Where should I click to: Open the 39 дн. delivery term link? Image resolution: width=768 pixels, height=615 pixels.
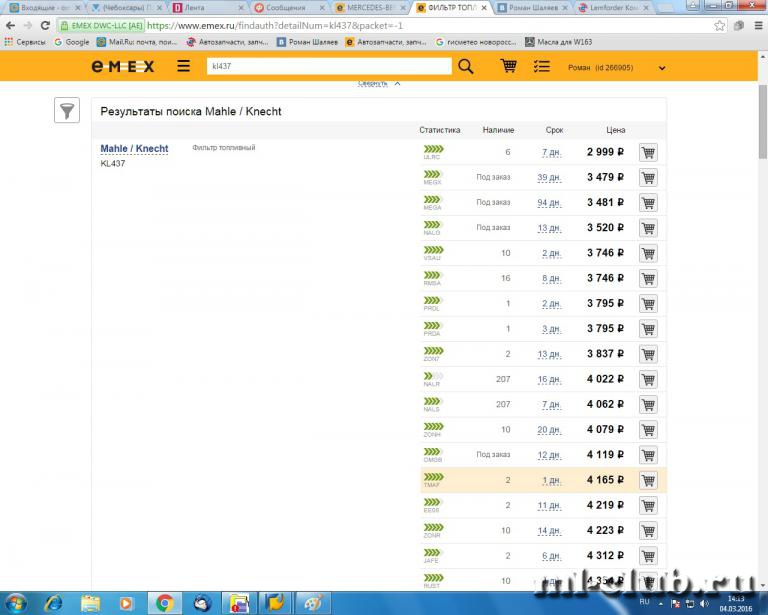pos(549,177)
